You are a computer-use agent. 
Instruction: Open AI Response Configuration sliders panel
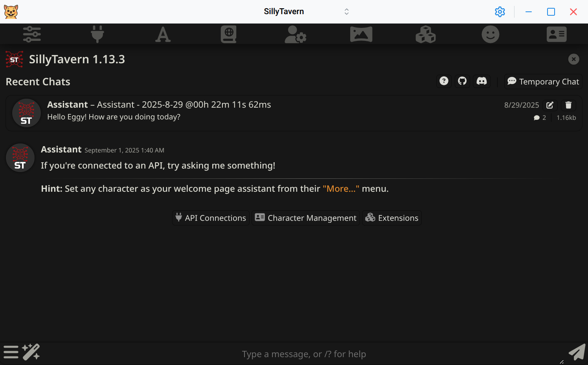pos(32,34)
